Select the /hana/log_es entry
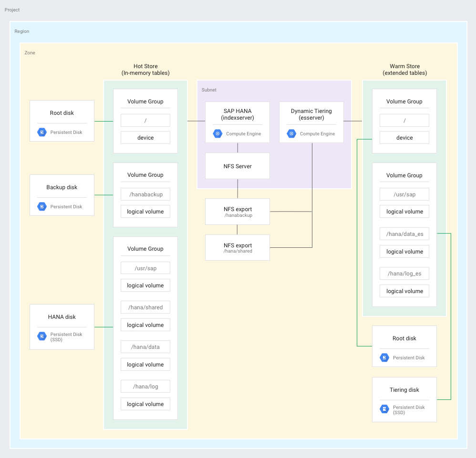Image resolution: width=476 pixels, height=458 pixels. click(404, 273)
